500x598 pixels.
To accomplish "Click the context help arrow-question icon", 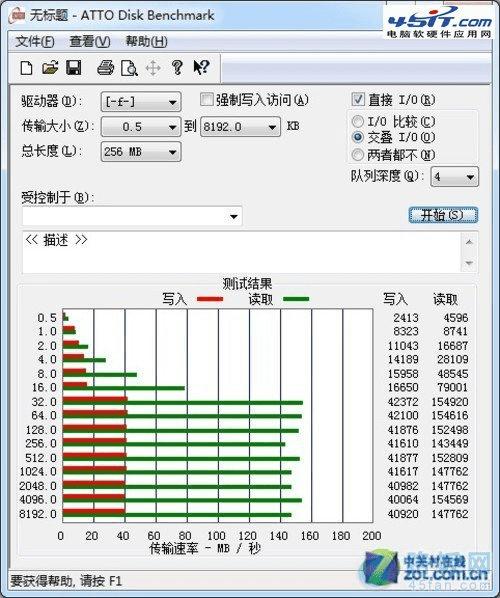I will pyautogui.click(x=201, y=68).
